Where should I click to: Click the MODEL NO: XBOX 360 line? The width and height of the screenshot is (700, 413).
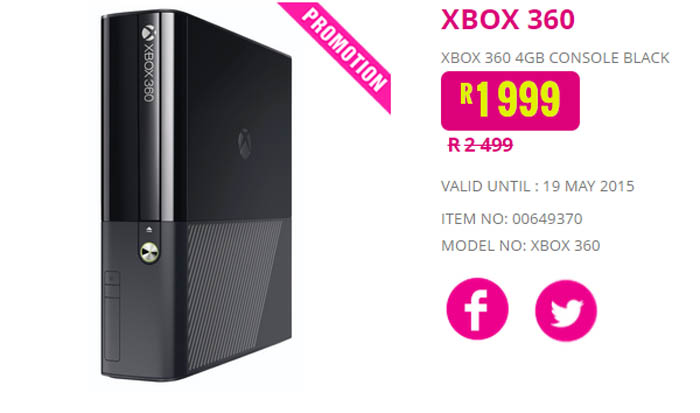pos(521,246)
